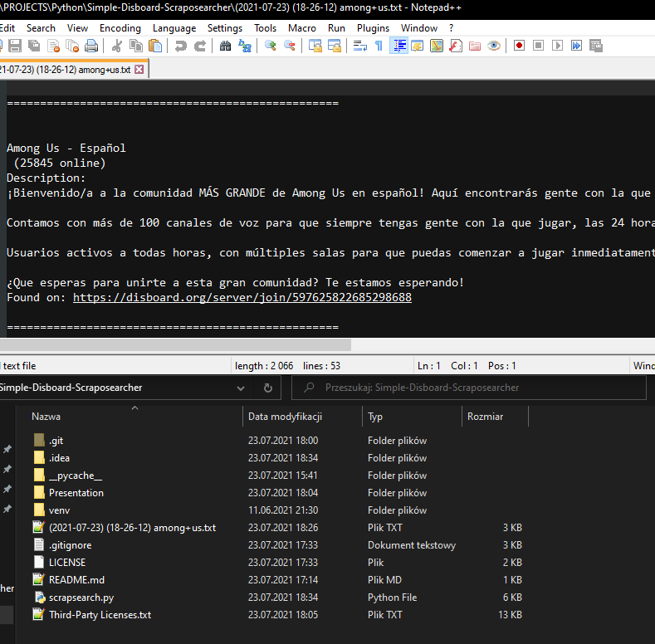
Task: Toggle the Document Map panel
Action: coord(437,46)
